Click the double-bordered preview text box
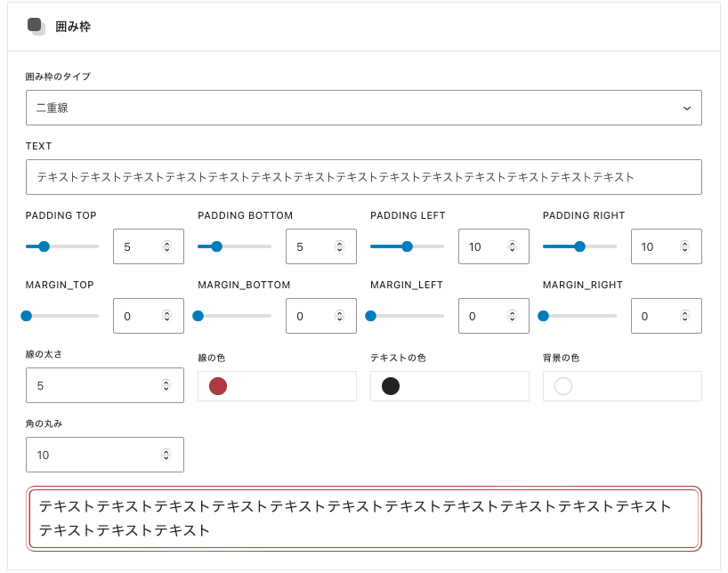The height and width of the screenshot is (573, 728). tap(363, 519)
